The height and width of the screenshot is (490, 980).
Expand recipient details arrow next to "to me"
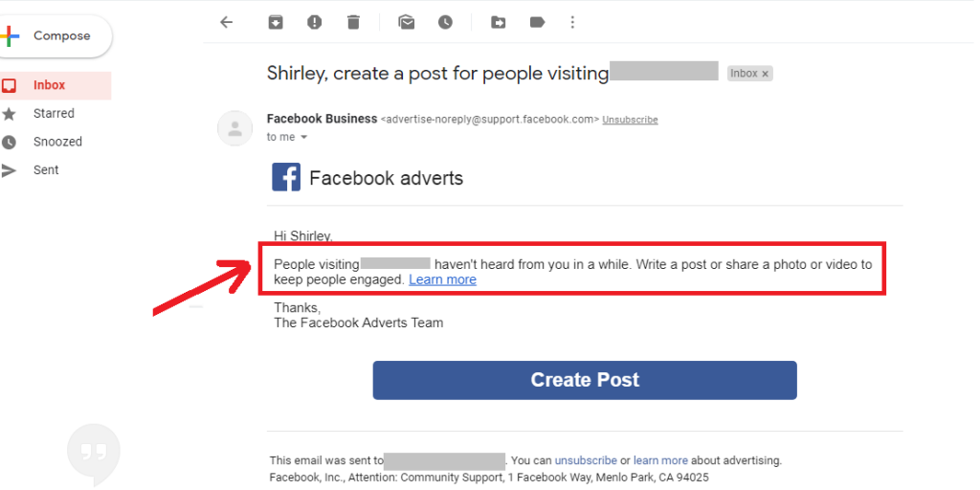(x=304, y=138)
